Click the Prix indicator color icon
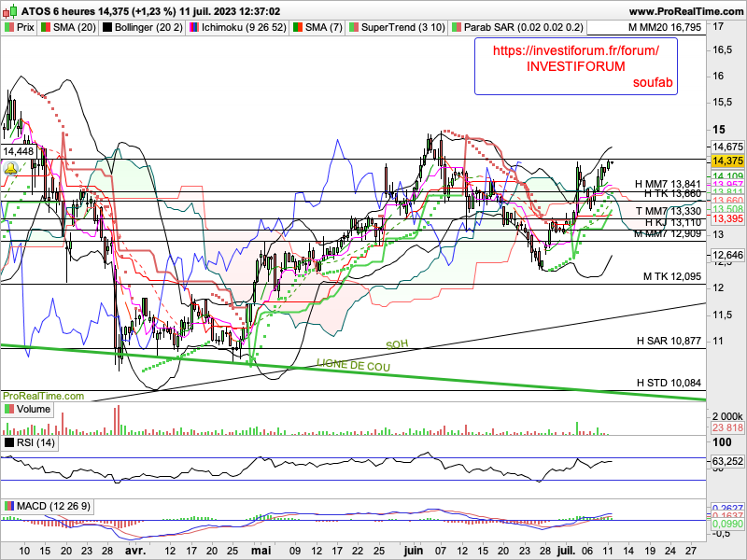 click(8, 29)
